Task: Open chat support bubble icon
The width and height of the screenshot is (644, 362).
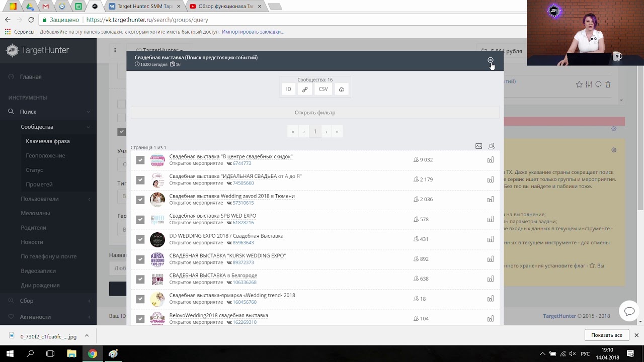Action: click(629, 311)
